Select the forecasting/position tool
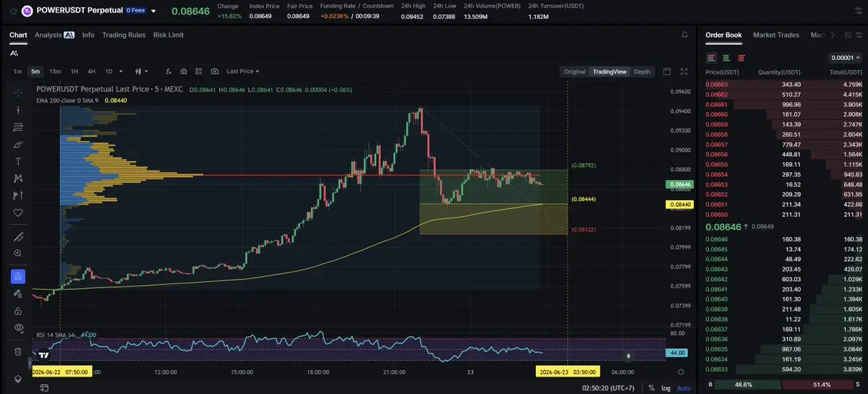The image size is (868, 394). [x=18, y=196]
